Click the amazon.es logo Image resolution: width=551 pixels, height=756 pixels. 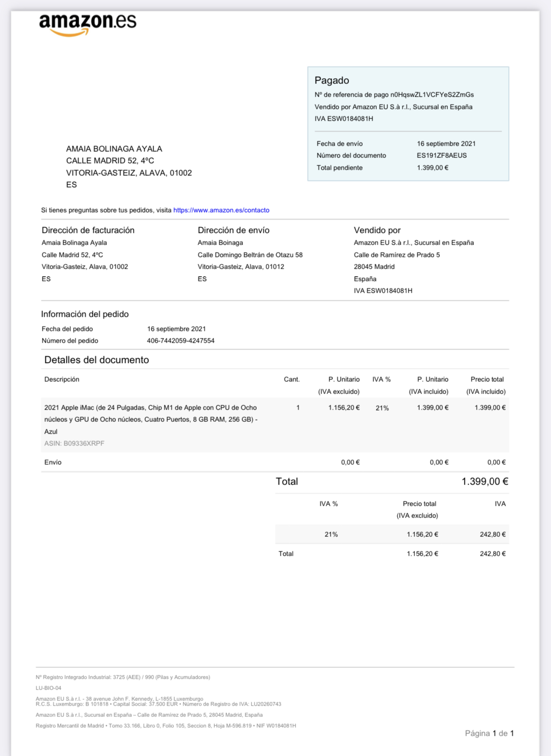(88, 25)
